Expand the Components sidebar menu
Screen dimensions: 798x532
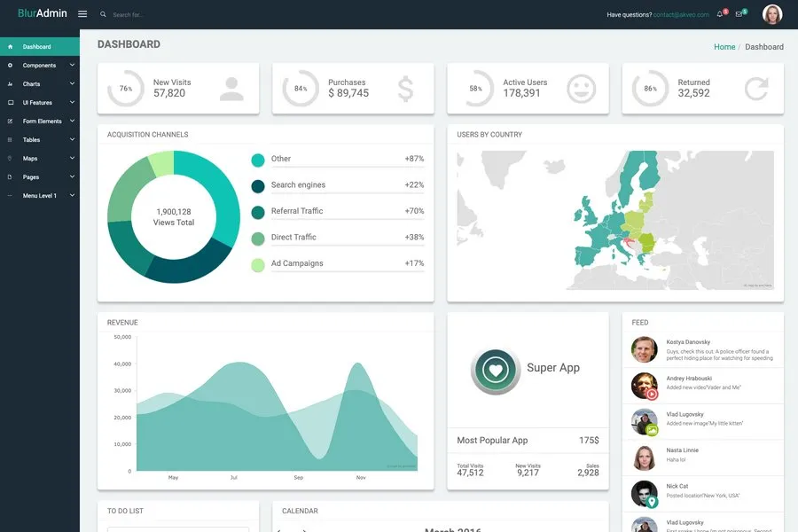click(39, 66)
